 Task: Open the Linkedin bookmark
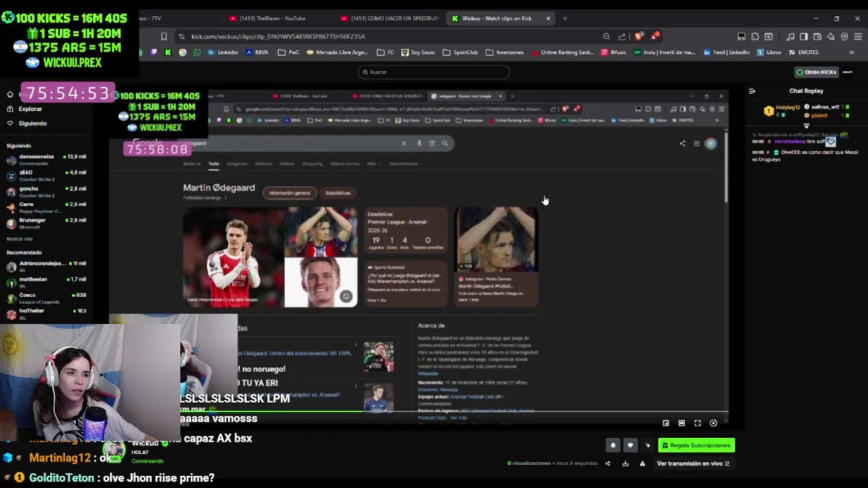[223, 52]
